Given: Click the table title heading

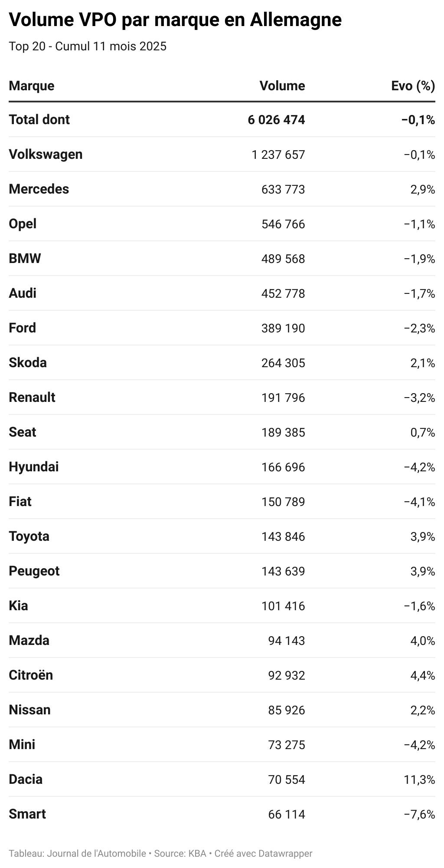Looking at the screenshot, I should pyautogui.click(x=175, y=20).
